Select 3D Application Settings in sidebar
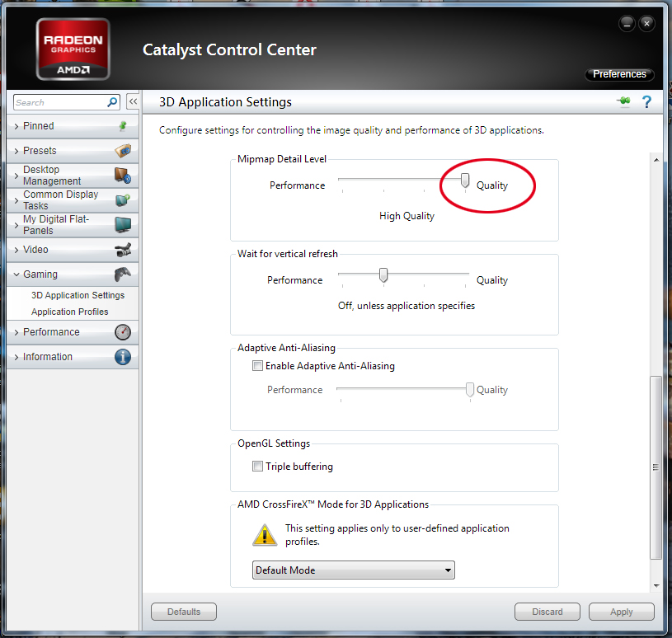Viewport: 672px width, 638px height. click(78, 295)
